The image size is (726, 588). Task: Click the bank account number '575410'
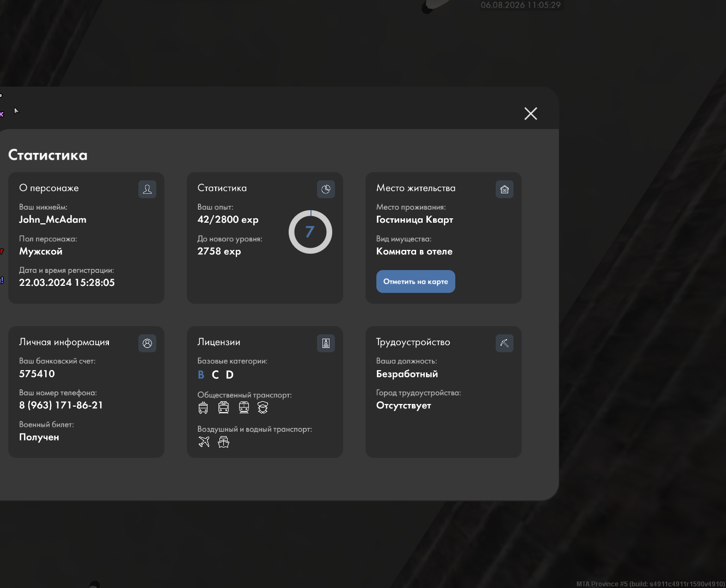[37, 373]
